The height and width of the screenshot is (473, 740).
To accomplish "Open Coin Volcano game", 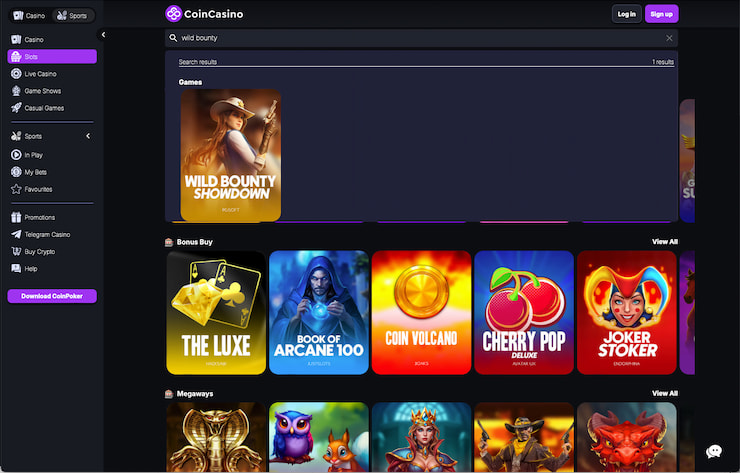I will coord(421,313).
